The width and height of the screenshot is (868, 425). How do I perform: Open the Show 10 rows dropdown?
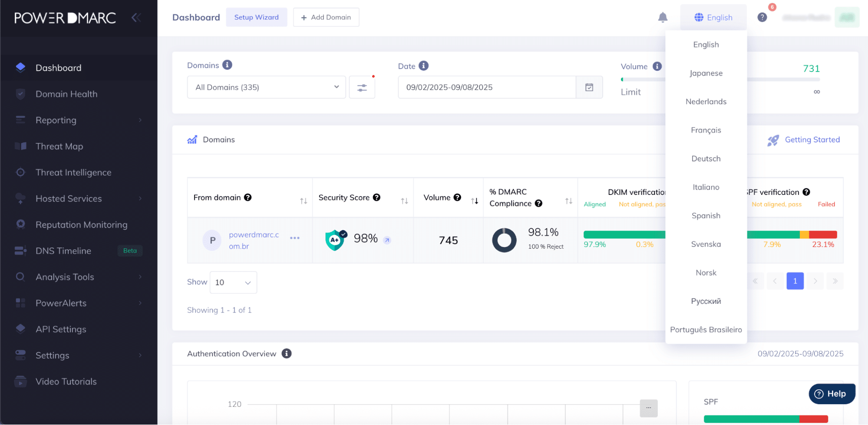[233, 283]
